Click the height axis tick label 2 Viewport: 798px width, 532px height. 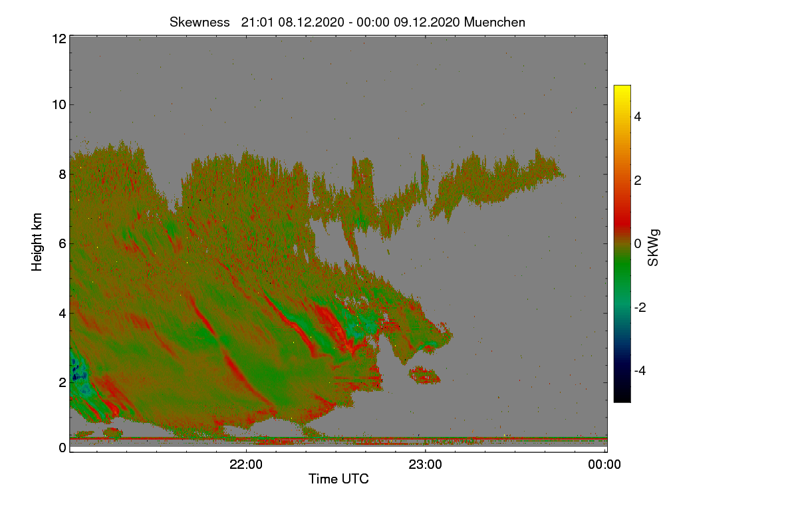tap(62, 382)
